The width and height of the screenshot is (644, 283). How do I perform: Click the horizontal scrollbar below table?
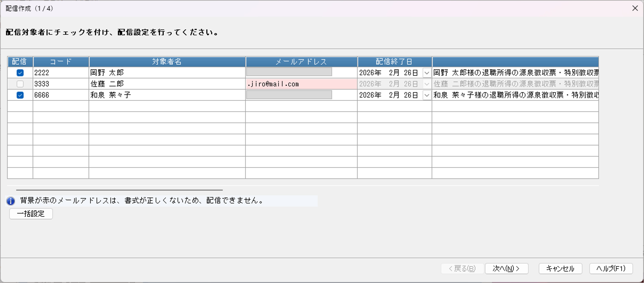coord(119,190)
